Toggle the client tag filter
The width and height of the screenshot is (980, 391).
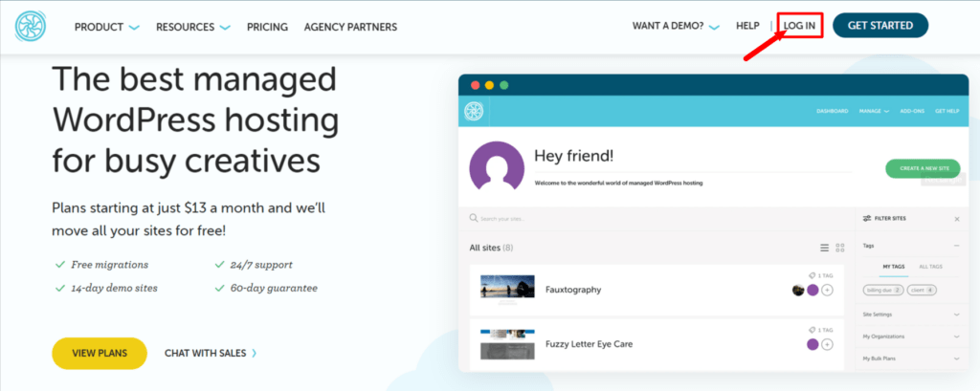pyautogui.click(x=922, y=290)
